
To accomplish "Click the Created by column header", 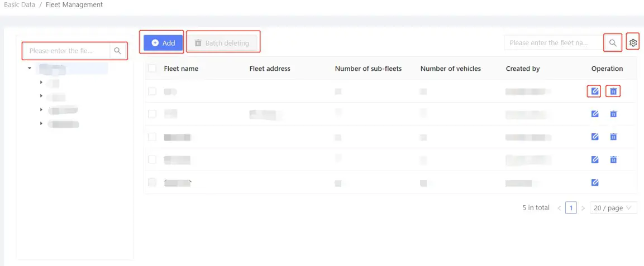I will pyautogui.click(x=523, y=69).
